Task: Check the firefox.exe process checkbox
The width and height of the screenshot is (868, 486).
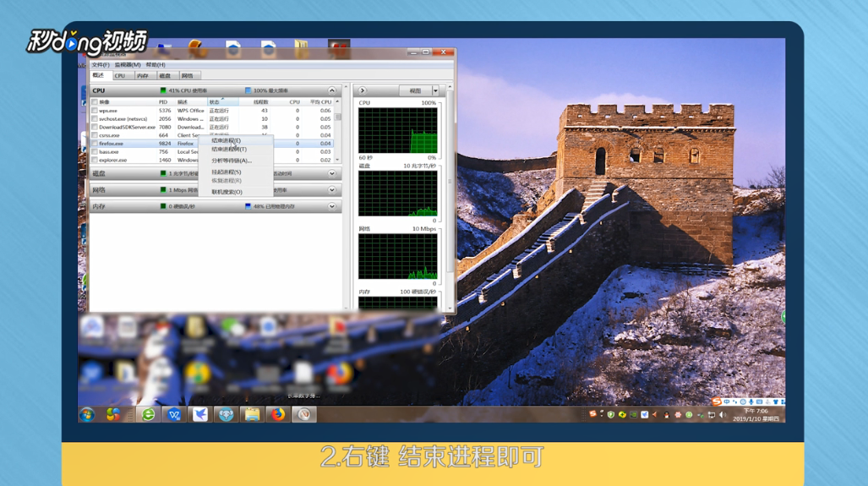Action: click(95, 144)
